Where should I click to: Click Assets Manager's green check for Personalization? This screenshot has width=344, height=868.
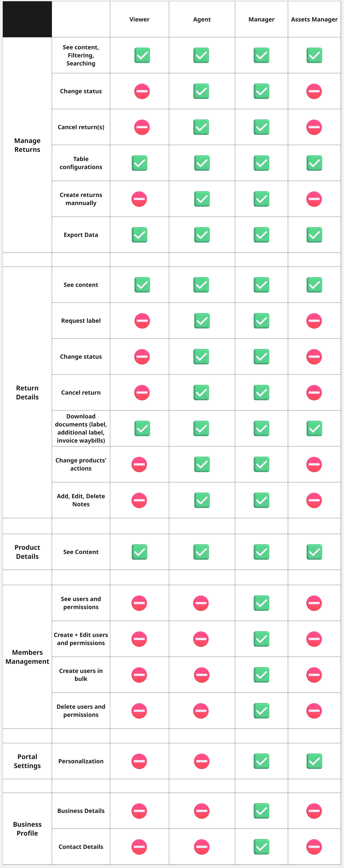tap(314, 761)
